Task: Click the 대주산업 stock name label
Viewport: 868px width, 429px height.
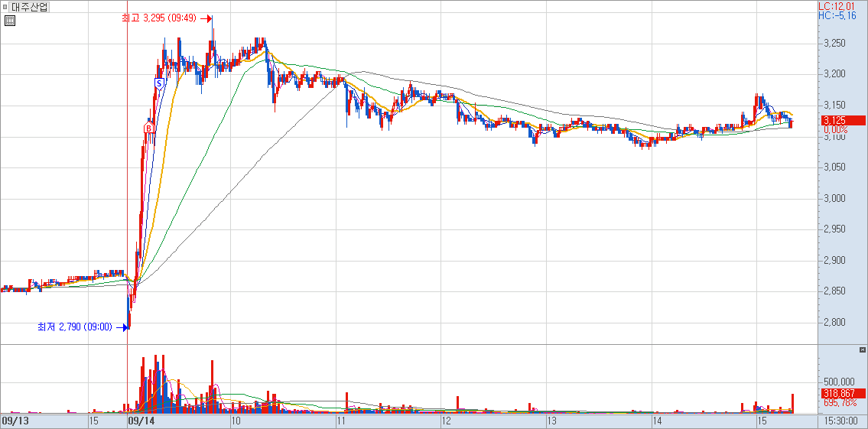Action: 29,7
